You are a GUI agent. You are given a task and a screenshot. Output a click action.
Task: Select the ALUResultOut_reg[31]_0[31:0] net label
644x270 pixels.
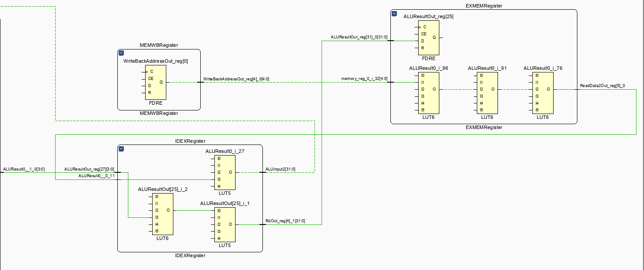359,38
